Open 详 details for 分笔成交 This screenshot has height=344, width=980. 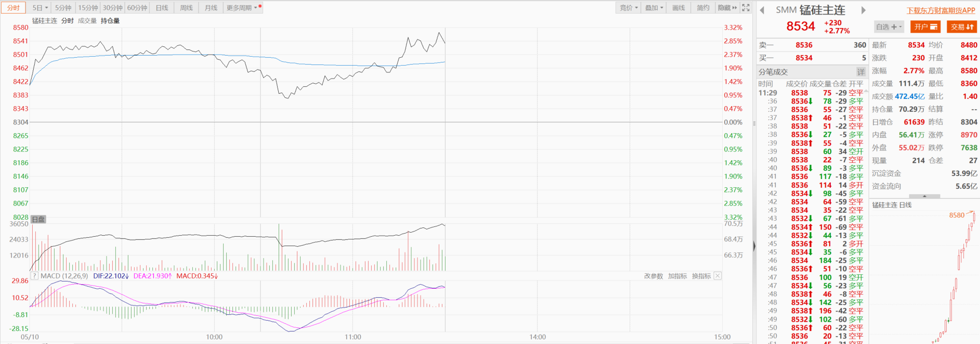861,72
